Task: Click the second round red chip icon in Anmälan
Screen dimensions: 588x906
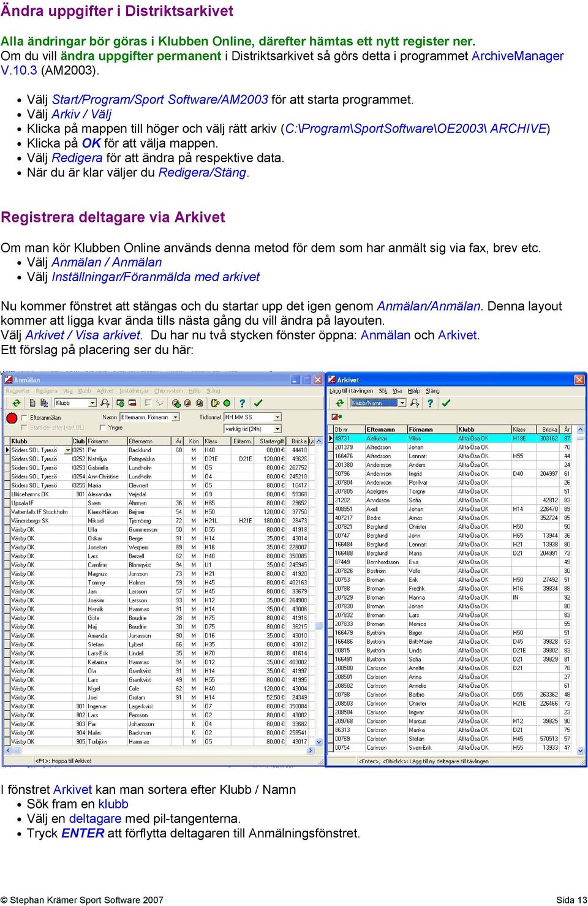Action: point(188,403)
